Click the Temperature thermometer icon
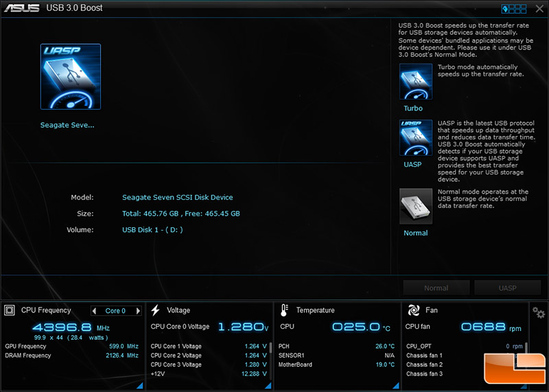The height and width of the screenshot is (392, 549). [284, 310]
